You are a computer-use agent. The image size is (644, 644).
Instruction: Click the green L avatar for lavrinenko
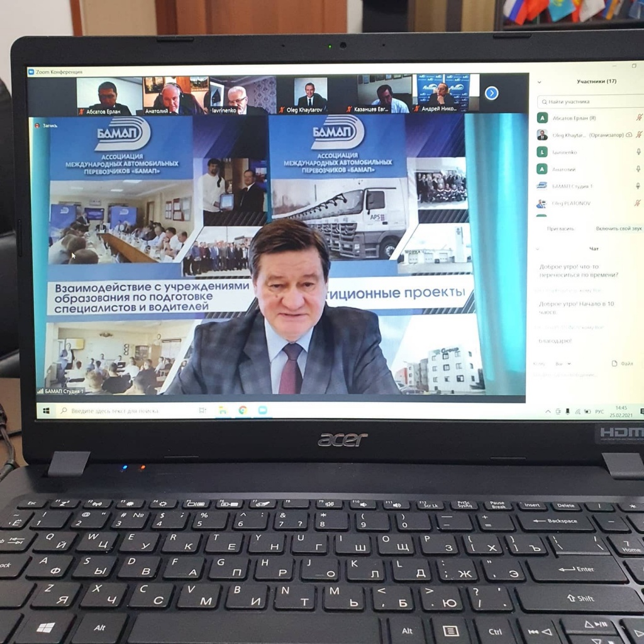542,152
